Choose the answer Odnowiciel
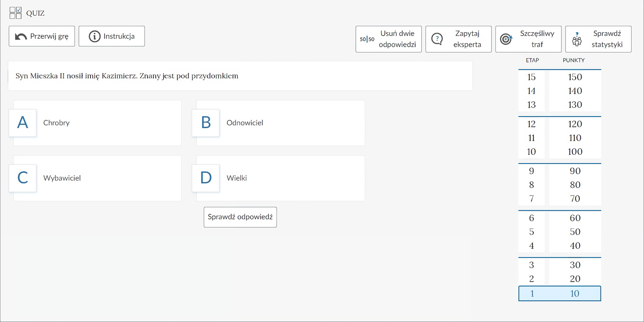 click(x=245, y=123)
